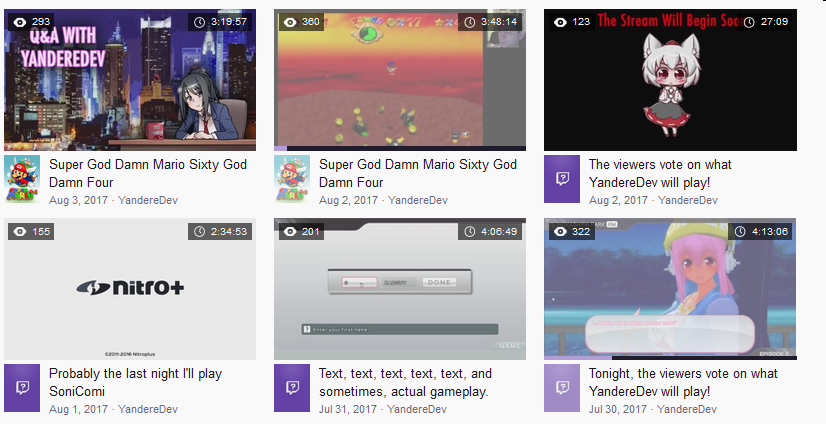Open the pink-haired Sonico video thumbnail
This screenshot has width=826, height=424.
click(x=670, y=289)
